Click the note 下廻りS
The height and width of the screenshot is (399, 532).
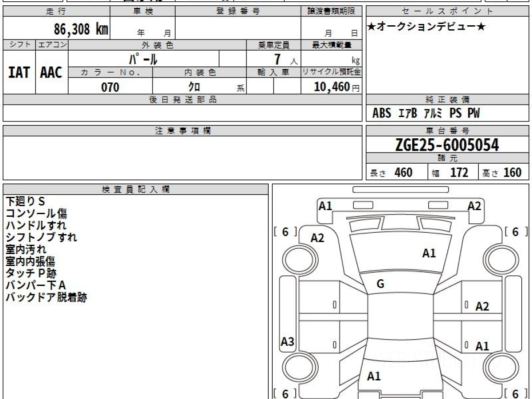25,201
